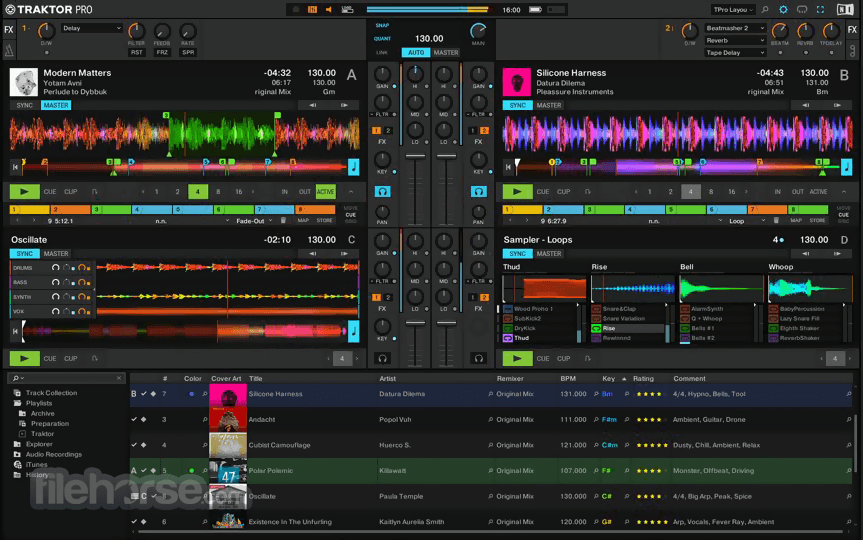Click the Deck A channel volume fader
The height and width of the screenshot is (540, 863).
416,156
